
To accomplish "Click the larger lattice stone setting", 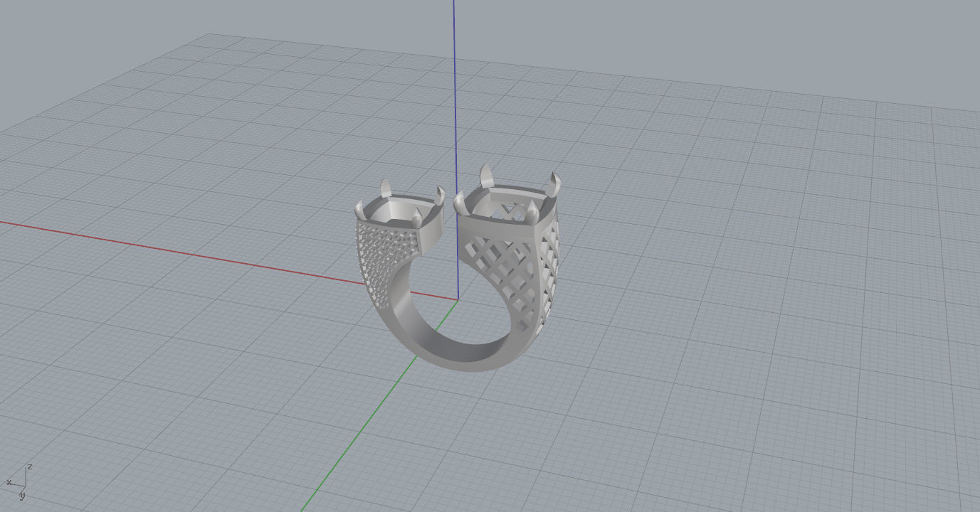I will click(x=510, y=249).
